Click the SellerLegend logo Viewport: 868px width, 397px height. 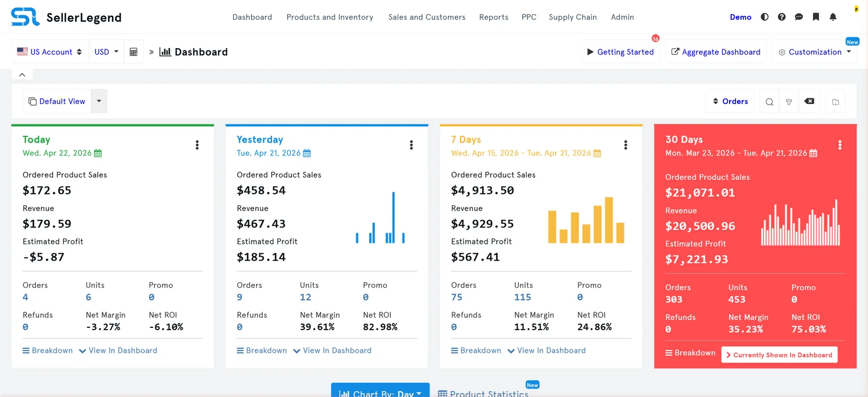66,17
